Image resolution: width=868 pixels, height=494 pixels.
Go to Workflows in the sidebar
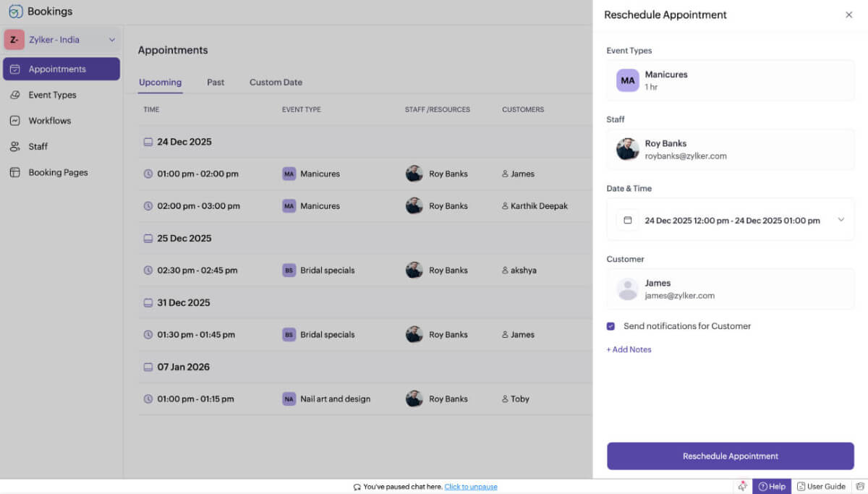click(49, 121)
